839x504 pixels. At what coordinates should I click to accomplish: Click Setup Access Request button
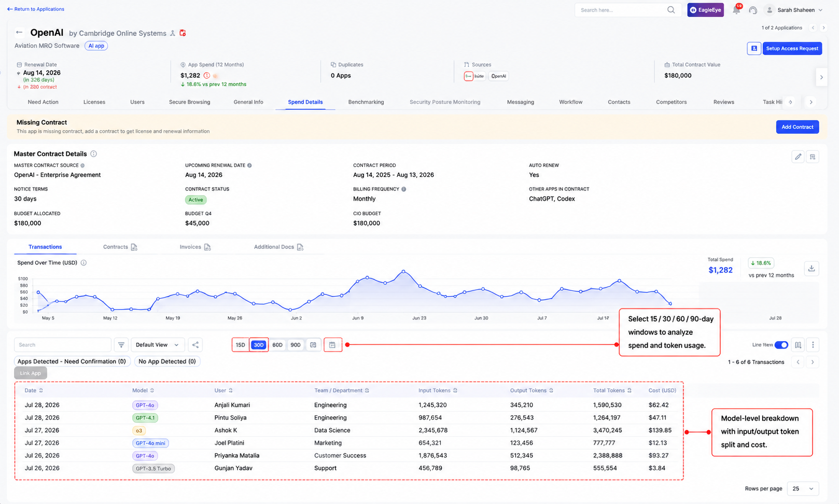tap(792, 48)
